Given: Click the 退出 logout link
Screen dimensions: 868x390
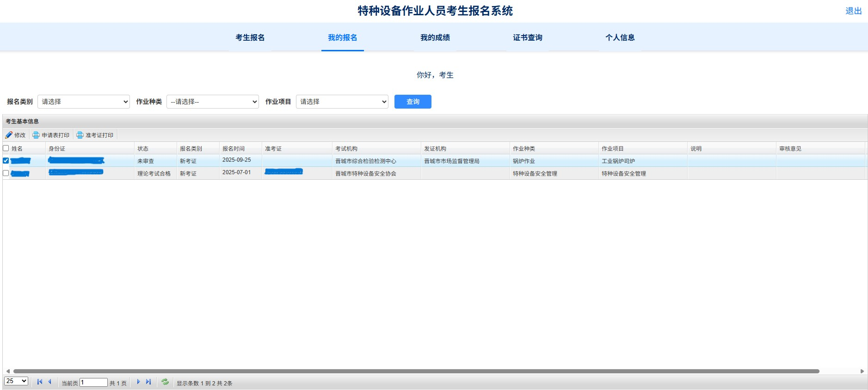Looking at the screenshot, I should 853,11.
